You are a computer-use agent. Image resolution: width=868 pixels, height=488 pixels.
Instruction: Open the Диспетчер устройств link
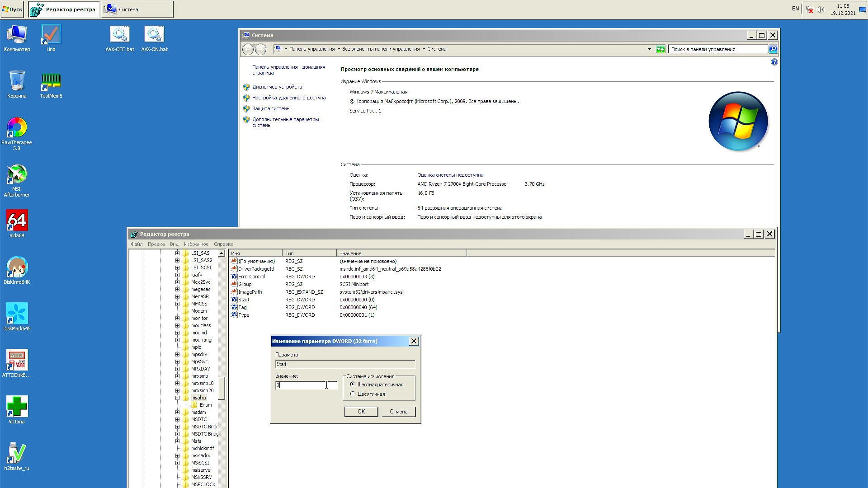277,87
